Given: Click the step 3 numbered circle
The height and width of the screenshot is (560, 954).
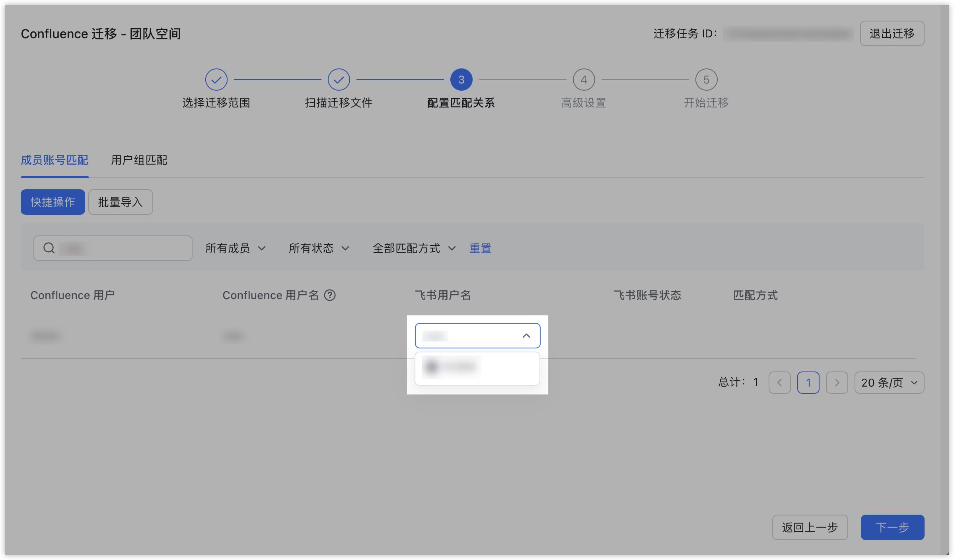Looking at the screenshot, I should pyautogui.click(x=461, y=80).
